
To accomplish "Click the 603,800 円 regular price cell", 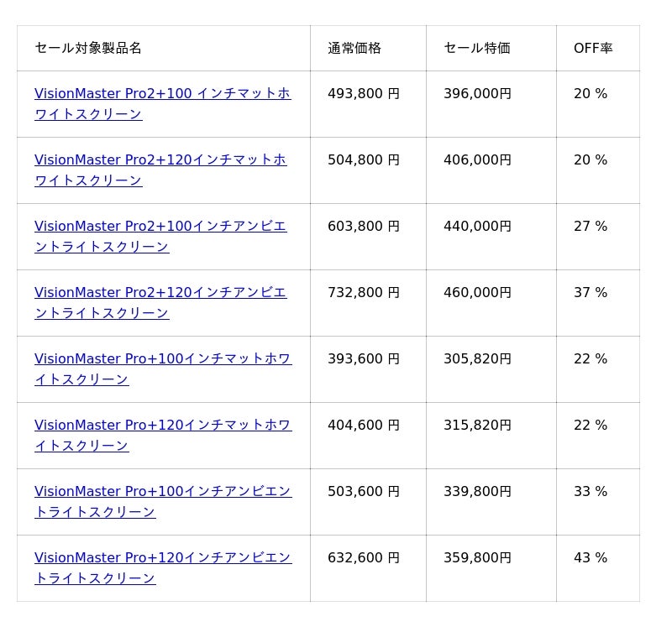I will click(x=364, y=227).
